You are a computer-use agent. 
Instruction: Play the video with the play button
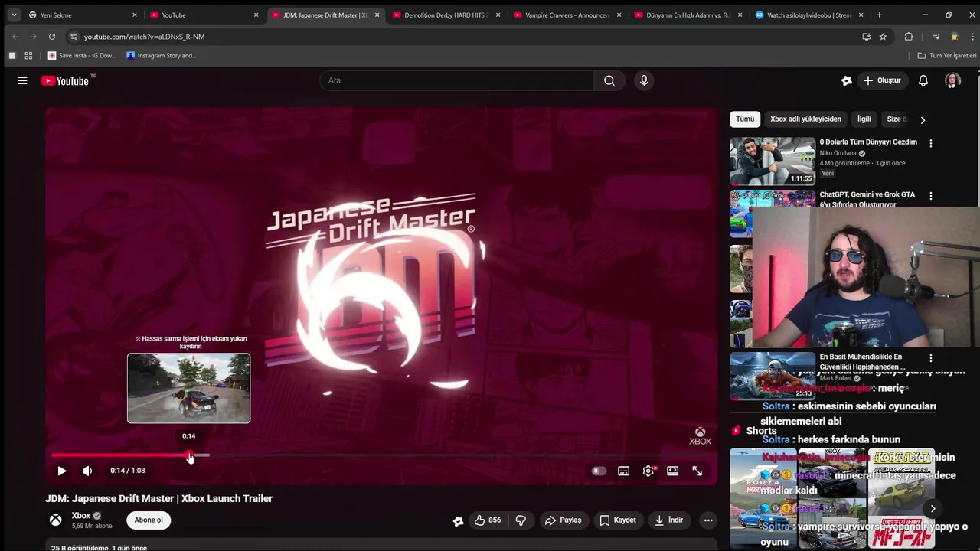click(62, 471)
